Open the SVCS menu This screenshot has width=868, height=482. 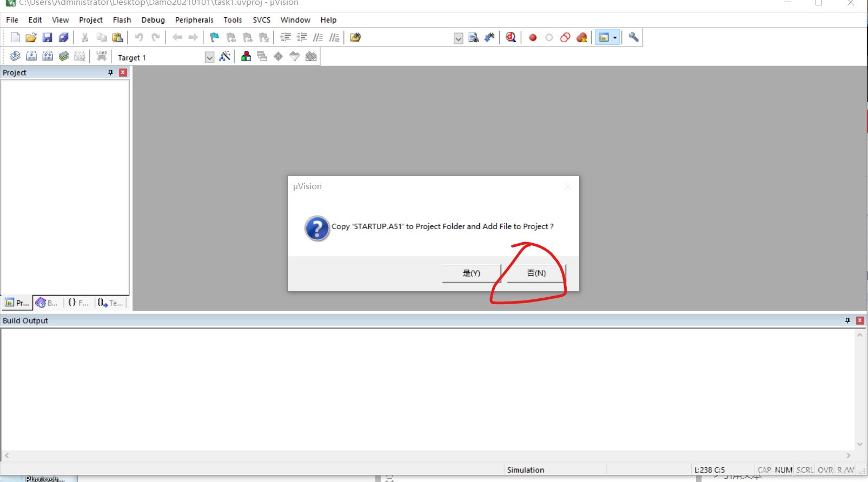pos(262,20)
